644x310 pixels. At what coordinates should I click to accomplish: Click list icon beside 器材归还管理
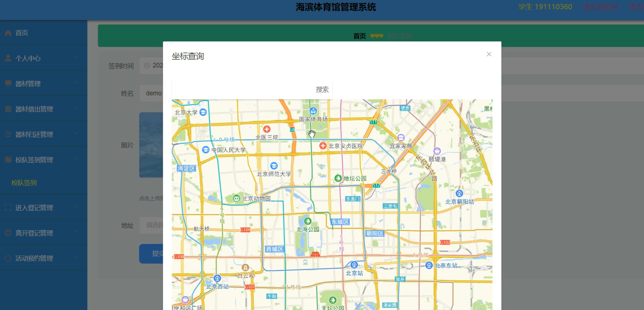click(8, 134)
